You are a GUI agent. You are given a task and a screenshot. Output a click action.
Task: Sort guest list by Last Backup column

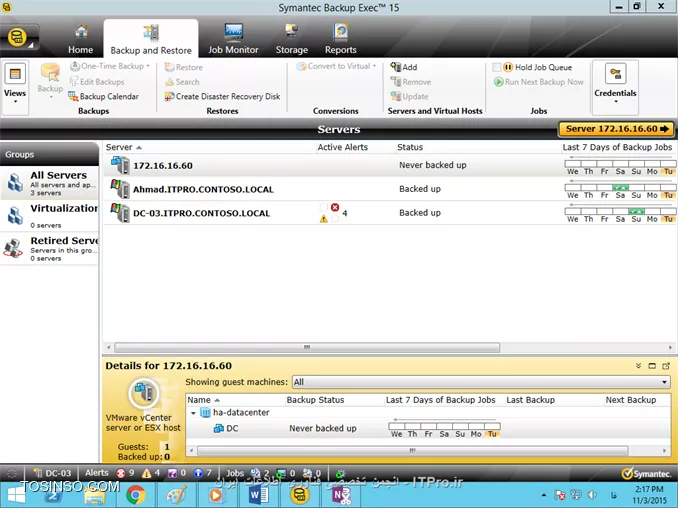click(531, 400)
